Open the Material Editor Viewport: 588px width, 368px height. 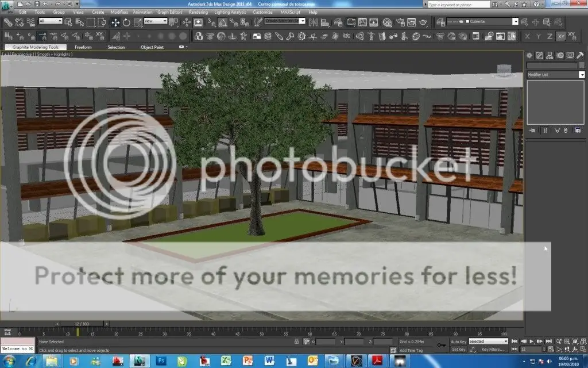click(388, 22)
